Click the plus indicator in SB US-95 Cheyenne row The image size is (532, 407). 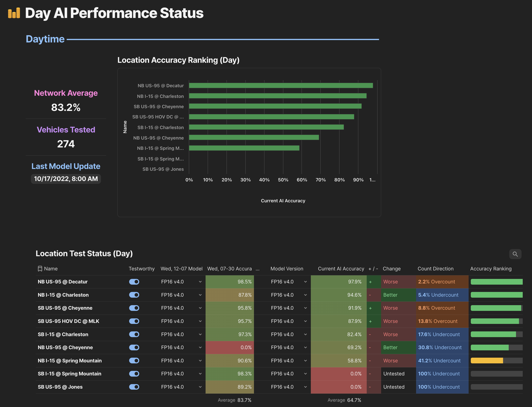(x=370, y=308)
